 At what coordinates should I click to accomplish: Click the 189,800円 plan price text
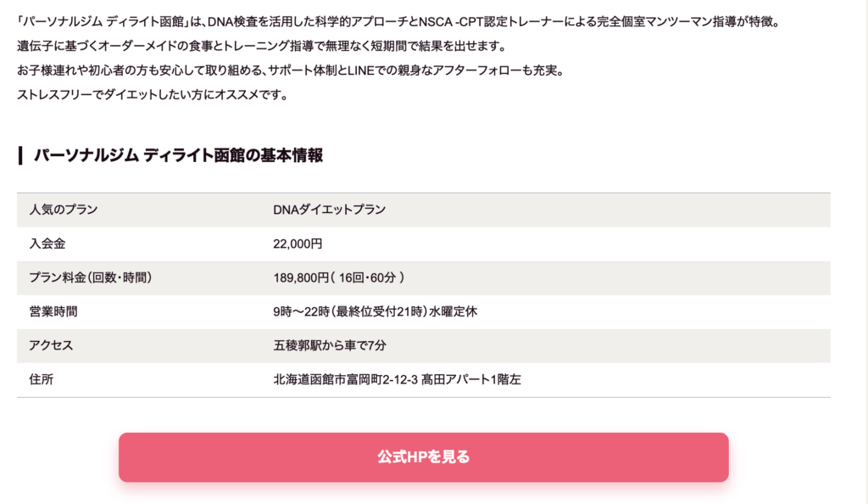point(301,277)
